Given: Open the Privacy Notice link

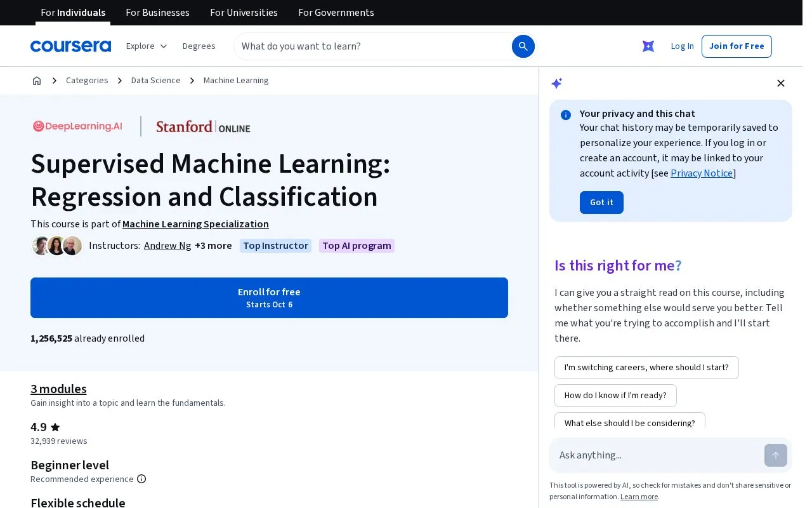Looking at the screenshot, I should tap(702, 173).
